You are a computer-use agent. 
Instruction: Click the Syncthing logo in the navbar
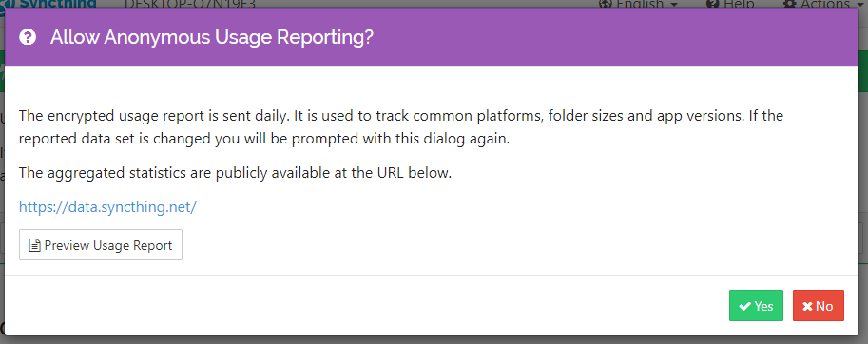tap(48, 4)
